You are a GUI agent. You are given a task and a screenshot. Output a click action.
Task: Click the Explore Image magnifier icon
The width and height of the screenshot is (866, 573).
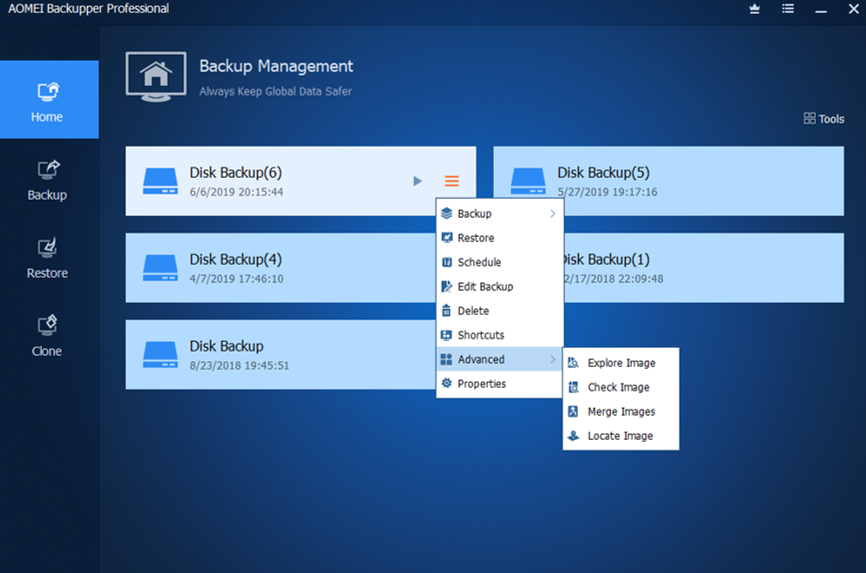click(x=573, y=363)
